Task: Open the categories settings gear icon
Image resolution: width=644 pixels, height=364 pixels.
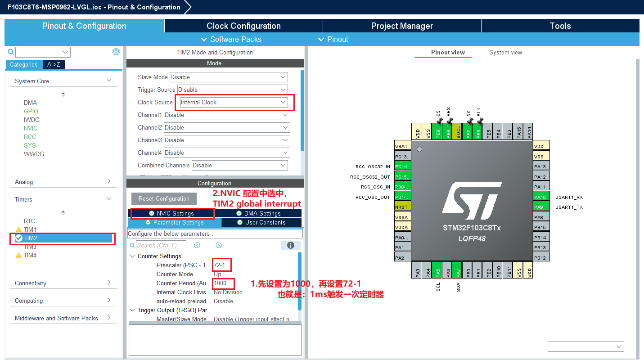Action: (116, 52)
